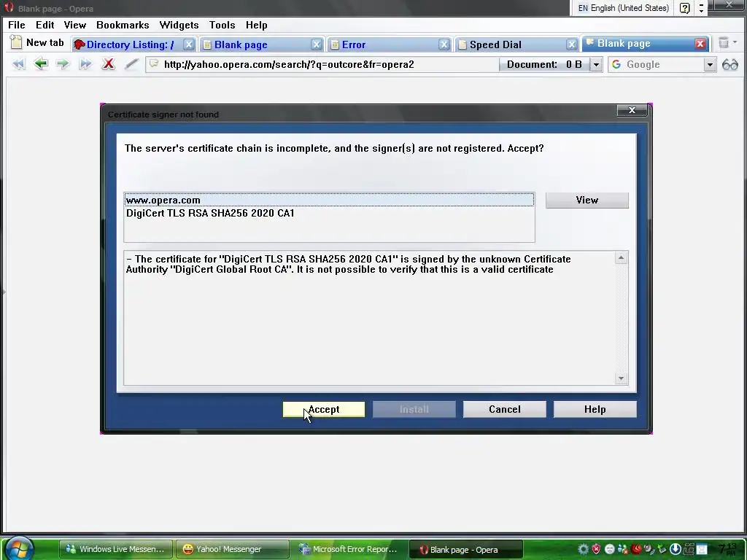Screen dimensions: 747x560
Task: Click the details scrollbar down arrow
Action: pyautogui.click(x=621, y=378)
